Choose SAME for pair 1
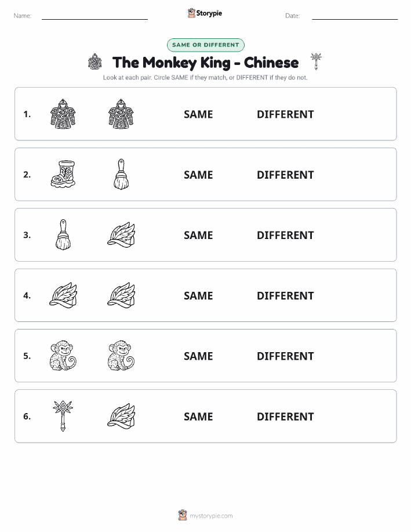The image size is (411, 532). pos(198,114)
